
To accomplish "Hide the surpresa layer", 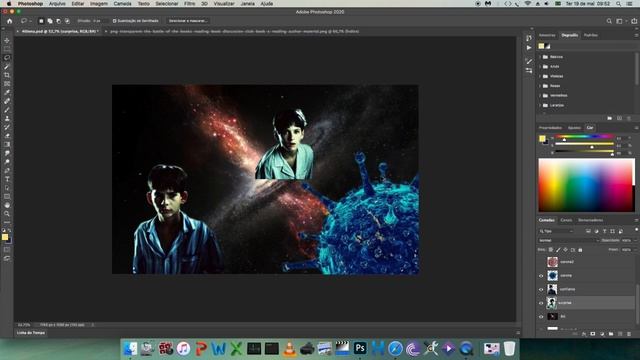I will click(x=541, y=303).
